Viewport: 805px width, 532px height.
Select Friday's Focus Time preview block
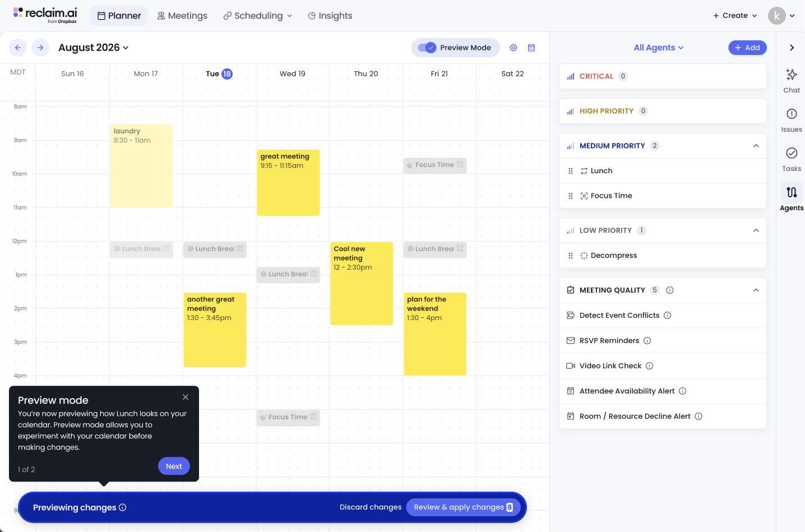point(435,165)
